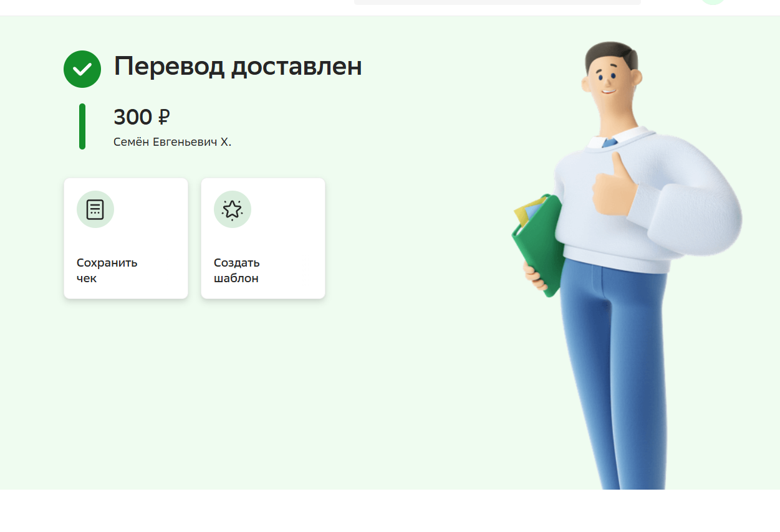Click the star icon on Создать шаблон
Screen dimensions: 780x532
click(x=233, y=209)
